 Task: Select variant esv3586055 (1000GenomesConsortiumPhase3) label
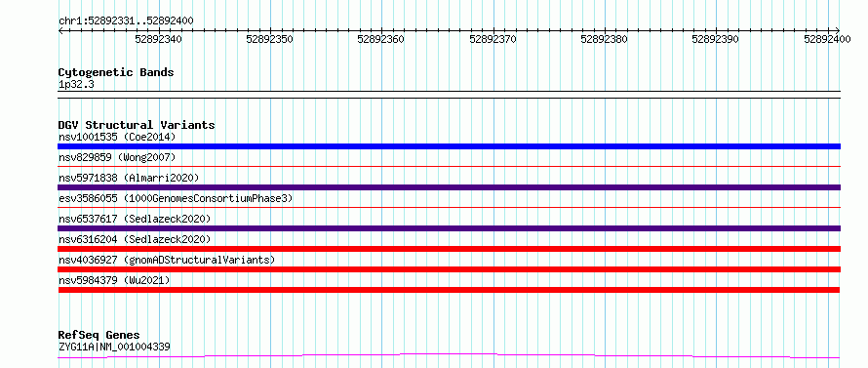176,198
